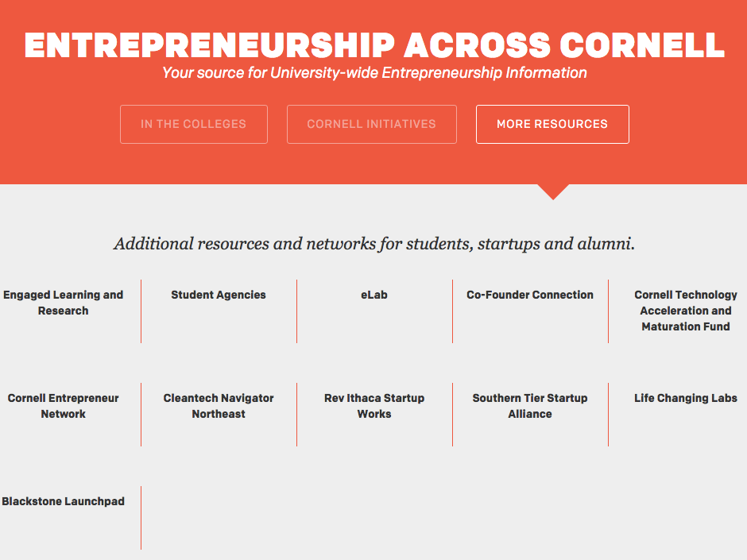Click the eLab resource link
Viewport: 747px width, 560px height.
click(x=374, y=295)
